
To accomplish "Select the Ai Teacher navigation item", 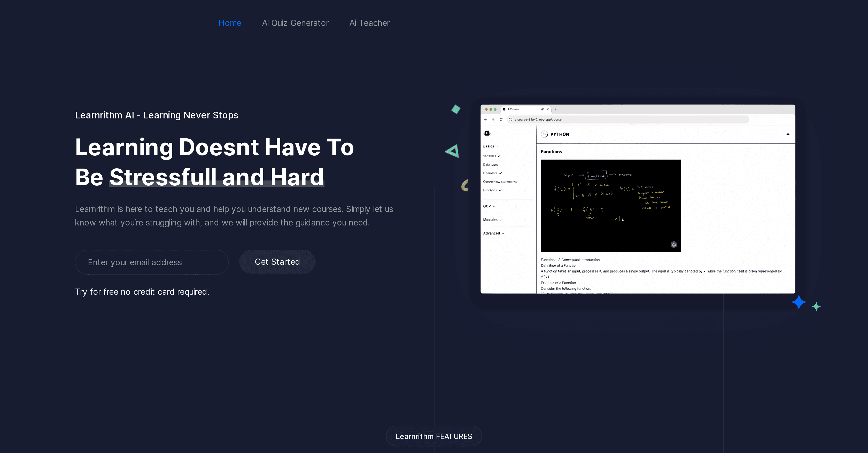I will coord(369,22).
